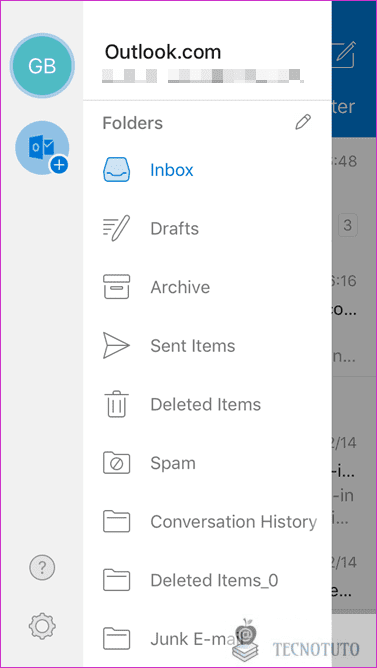This screenshot has width=377, height=668.
Task: Click the Outlook.com account title
Action: pos(163,52)
